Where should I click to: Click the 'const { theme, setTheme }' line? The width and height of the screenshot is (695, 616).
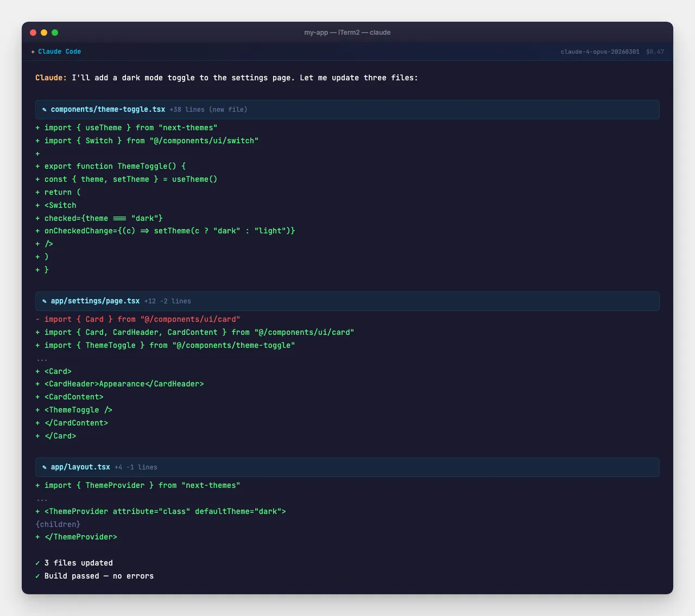click(127, 179)
